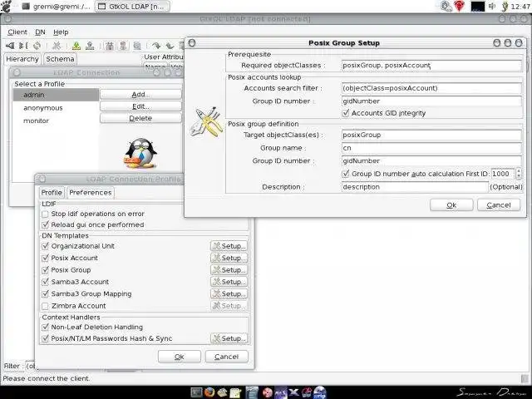Open the Help menu
The width and height of the screenshot is (532, 399).
61,32
